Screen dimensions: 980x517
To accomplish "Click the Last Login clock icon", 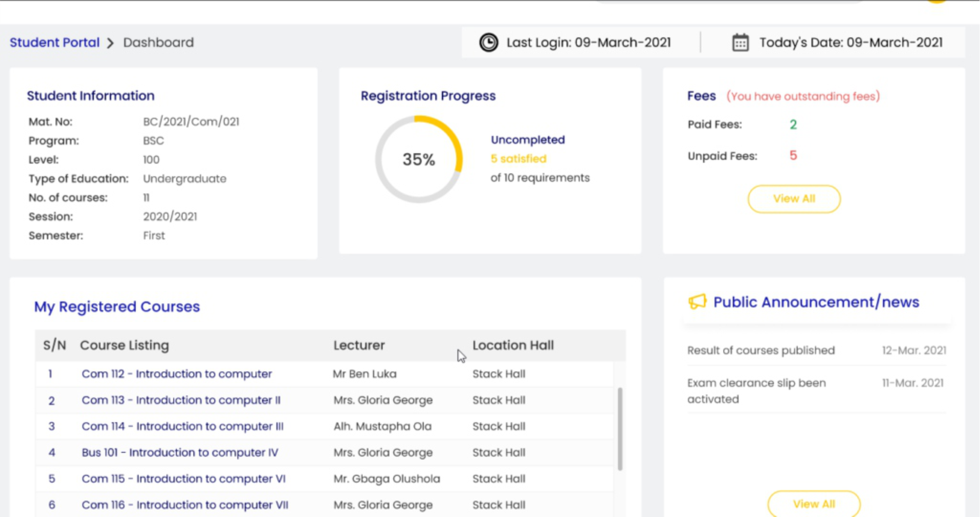I will coord(489,43).
